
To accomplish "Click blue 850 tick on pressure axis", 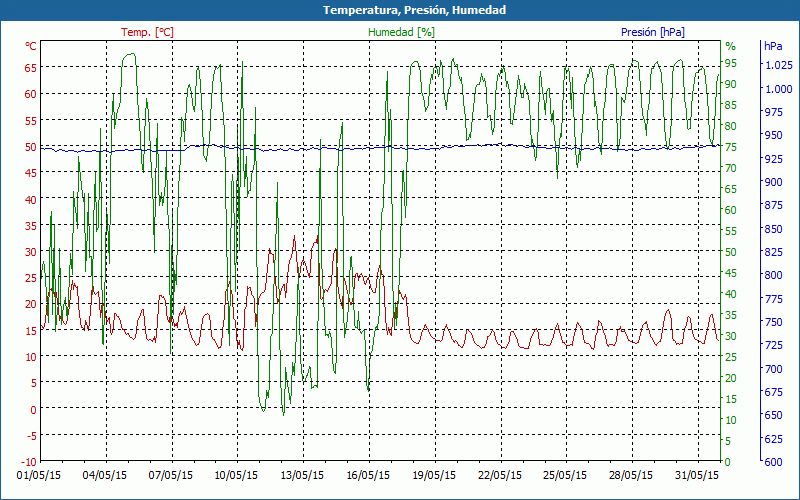I will coord(773,229).
